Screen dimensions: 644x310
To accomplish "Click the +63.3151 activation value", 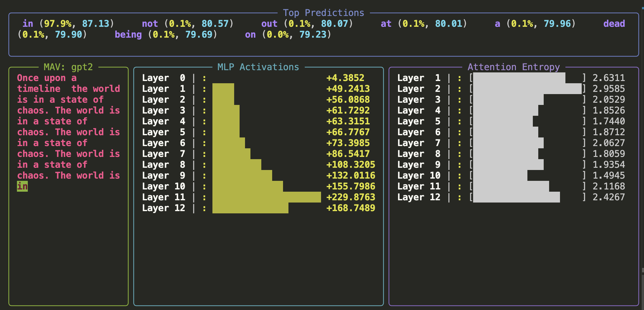I will [348, 121].
